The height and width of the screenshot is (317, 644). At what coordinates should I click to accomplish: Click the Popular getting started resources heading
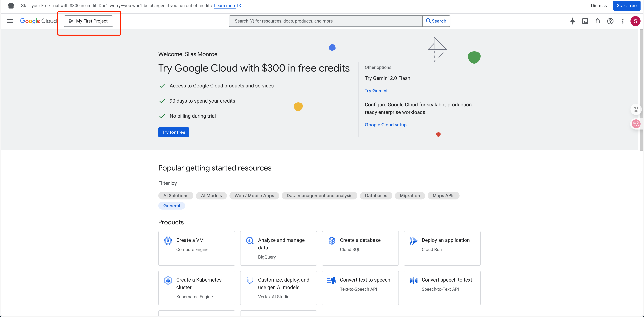215,168
